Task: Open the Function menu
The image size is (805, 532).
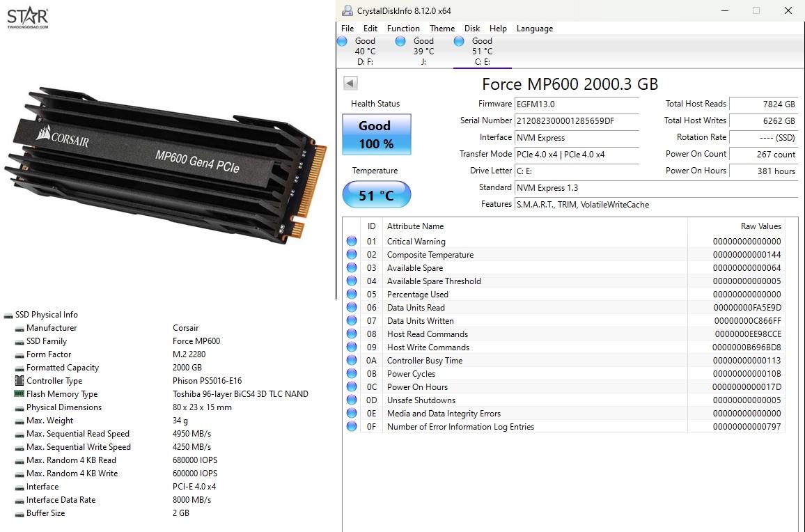Action: 403,29
